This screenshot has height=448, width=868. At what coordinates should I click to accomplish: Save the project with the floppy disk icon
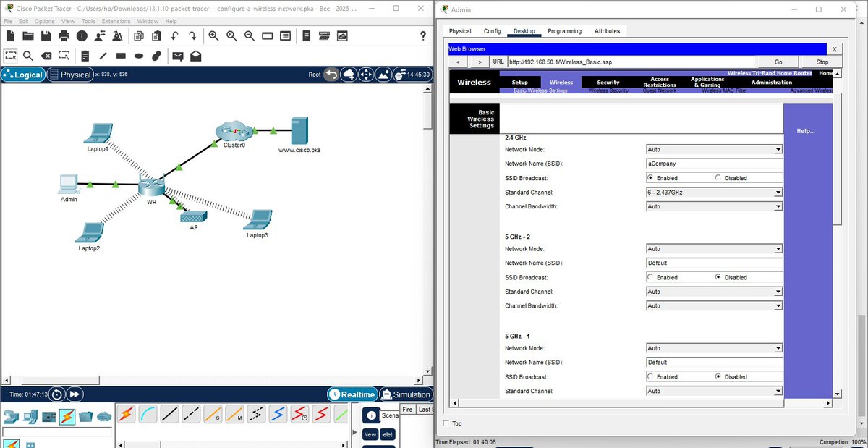point(46,35)
